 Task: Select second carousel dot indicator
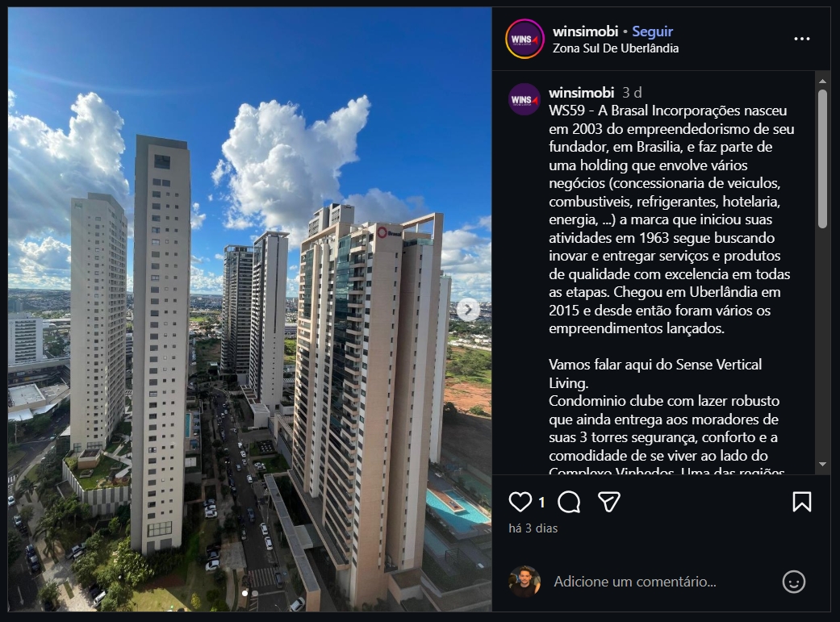click(255, 593)
